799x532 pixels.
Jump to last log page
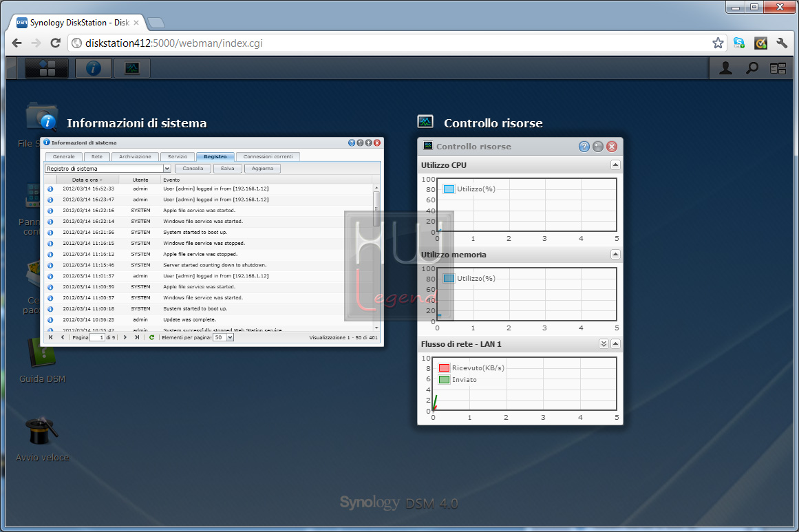[137, 337]
